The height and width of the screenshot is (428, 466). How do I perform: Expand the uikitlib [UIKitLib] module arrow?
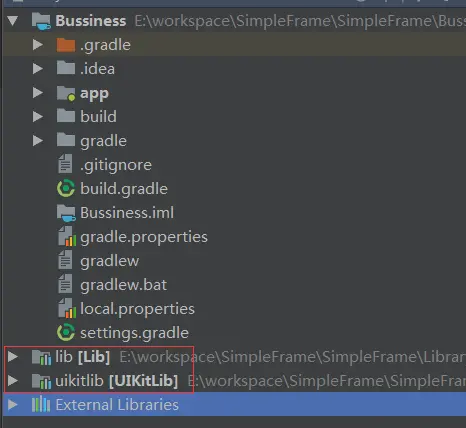pos(13,381)
